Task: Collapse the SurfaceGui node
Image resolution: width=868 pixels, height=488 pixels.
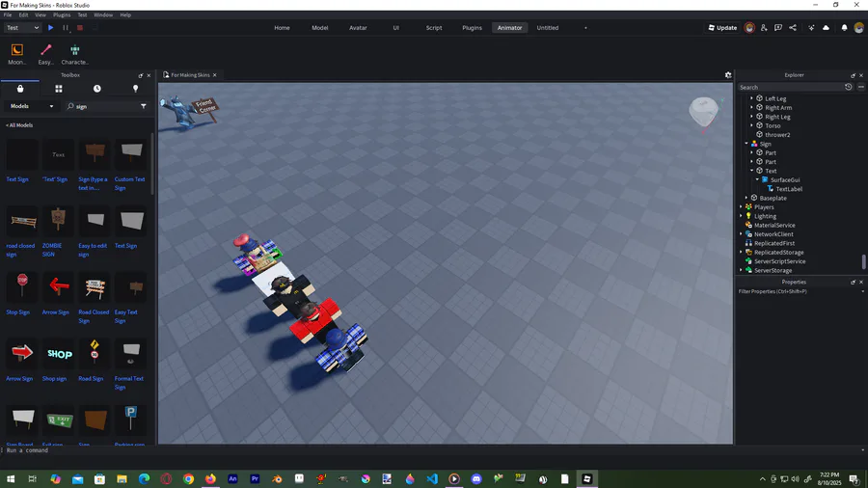Action: click(x=758, y=179)
